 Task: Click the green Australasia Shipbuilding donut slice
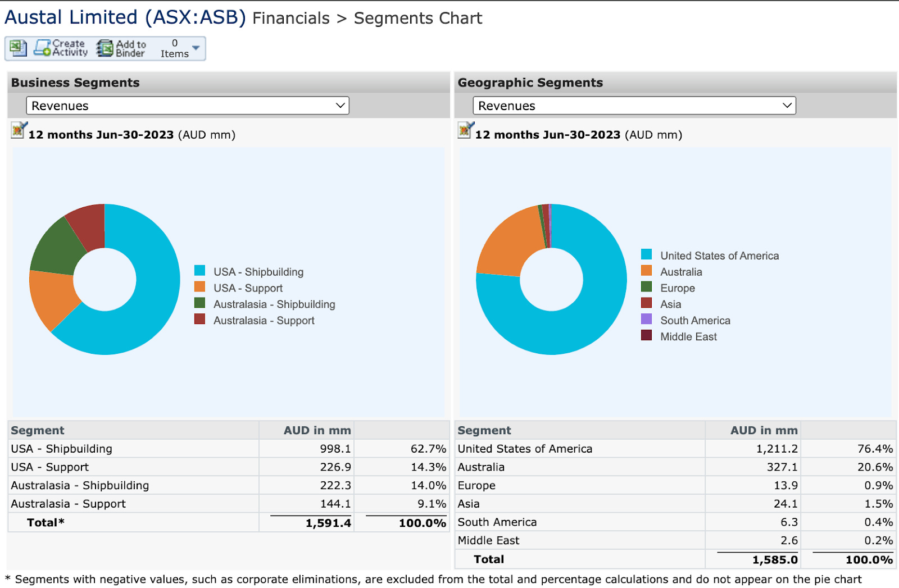(59, 247)
